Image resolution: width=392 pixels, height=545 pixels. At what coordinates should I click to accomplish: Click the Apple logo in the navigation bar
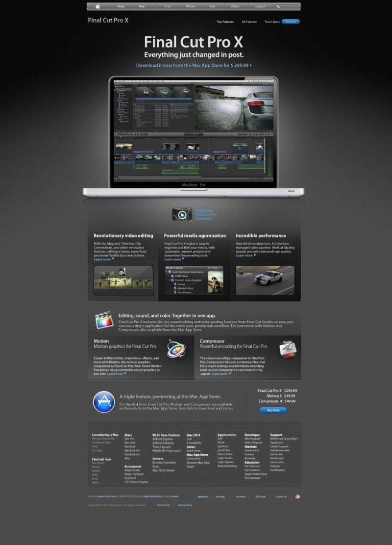[x=98, y=6]
